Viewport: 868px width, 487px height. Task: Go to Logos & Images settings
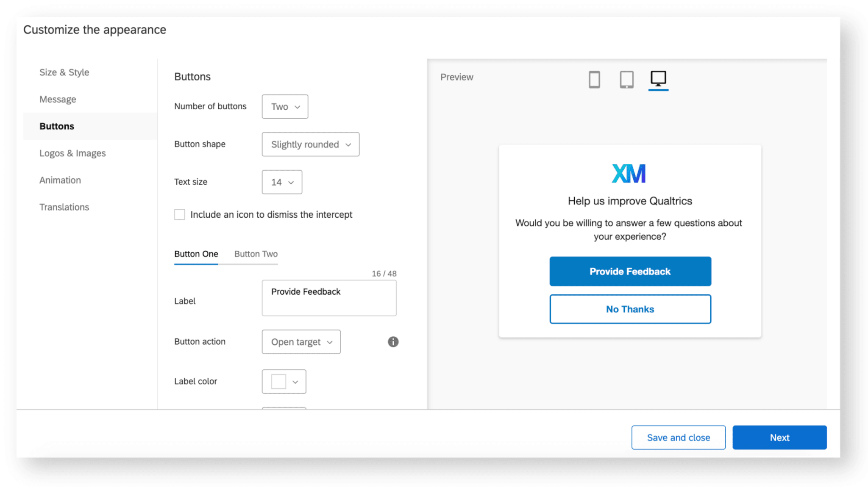pos(72,153)
